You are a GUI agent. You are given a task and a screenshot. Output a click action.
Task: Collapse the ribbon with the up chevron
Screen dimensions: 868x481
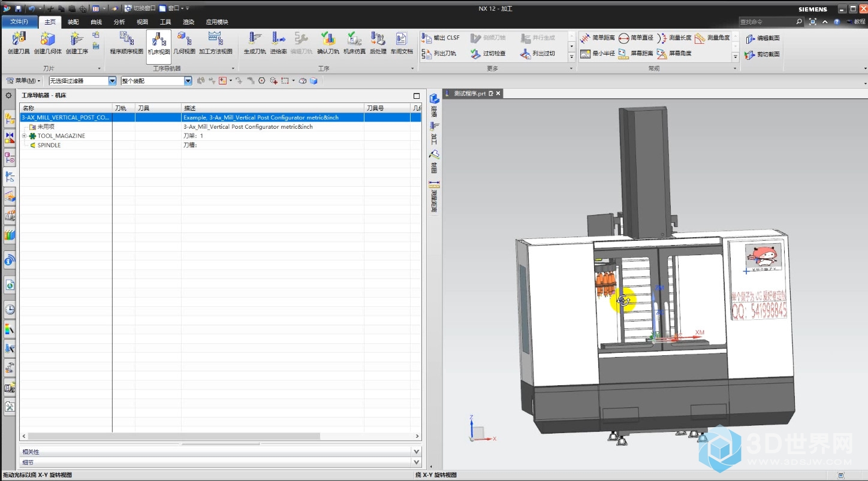click(825, 22)
